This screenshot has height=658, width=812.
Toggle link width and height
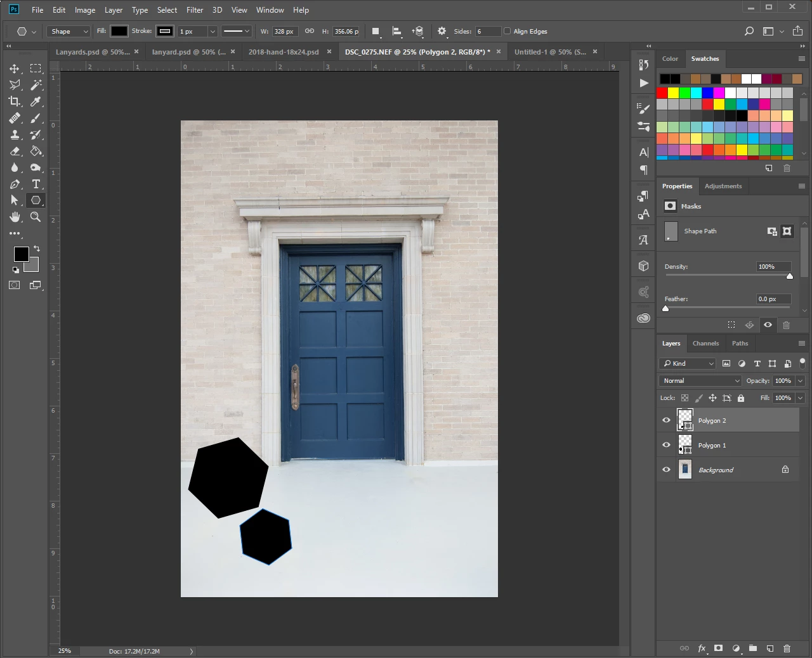(x=310, y=31)
